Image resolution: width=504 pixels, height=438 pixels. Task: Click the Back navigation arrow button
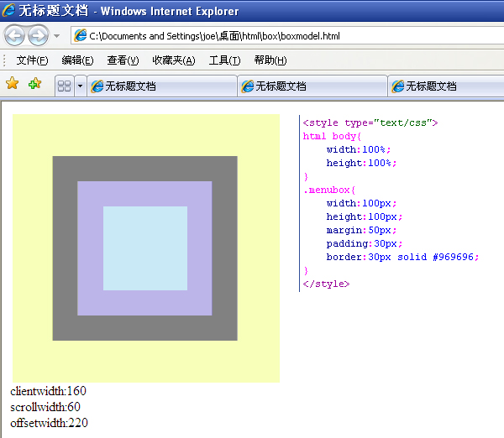[16, 36]
